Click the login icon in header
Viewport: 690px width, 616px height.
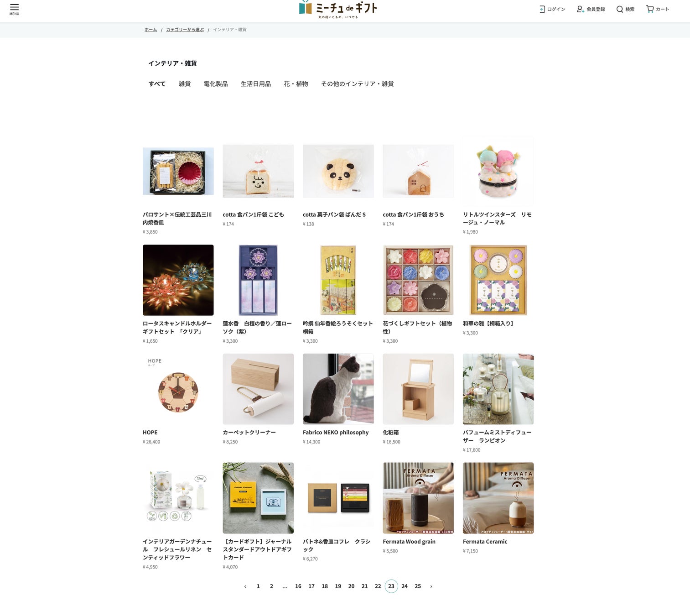tap(542, 9)
